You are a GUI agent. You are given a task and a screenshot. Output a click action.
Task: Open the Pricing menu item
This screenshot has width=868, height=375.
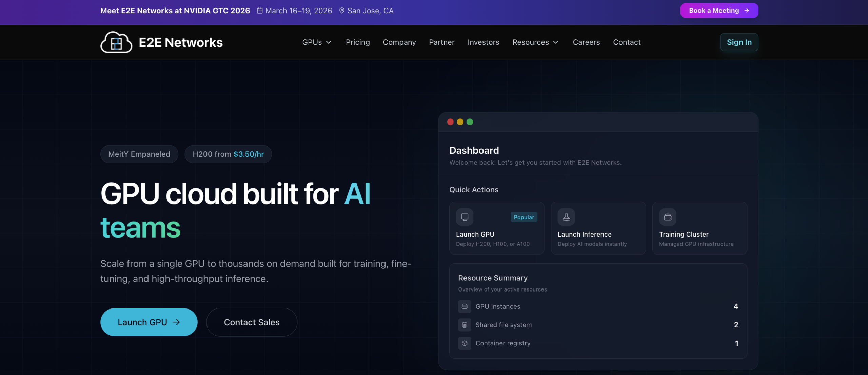click(x=358, y=42)
